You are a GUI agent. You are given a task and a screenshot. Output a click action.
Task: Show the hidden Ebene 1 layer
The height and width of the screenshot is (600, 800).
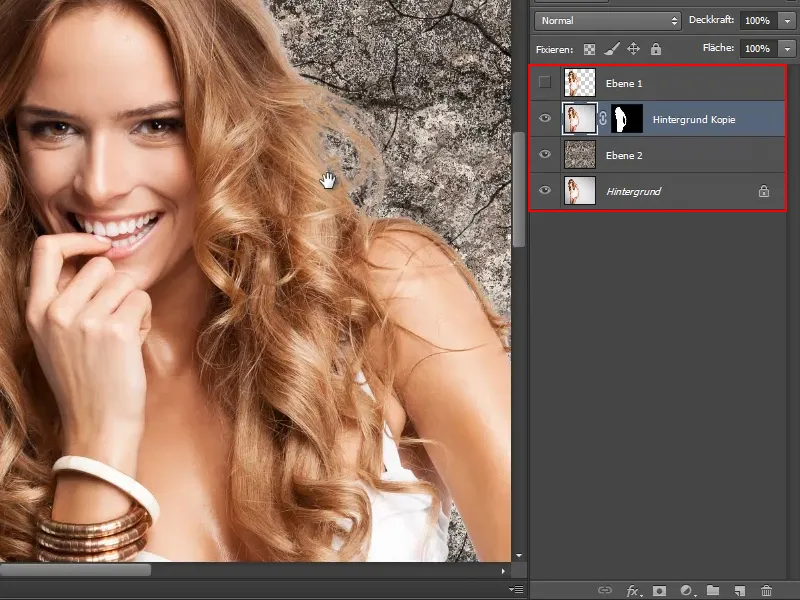pos(544,83)
